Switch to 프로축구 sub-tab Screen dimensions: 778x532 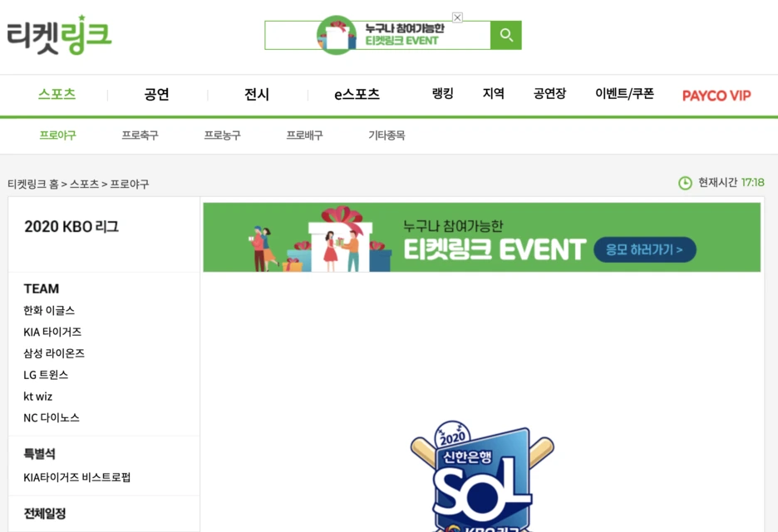[x=140, y=135]
